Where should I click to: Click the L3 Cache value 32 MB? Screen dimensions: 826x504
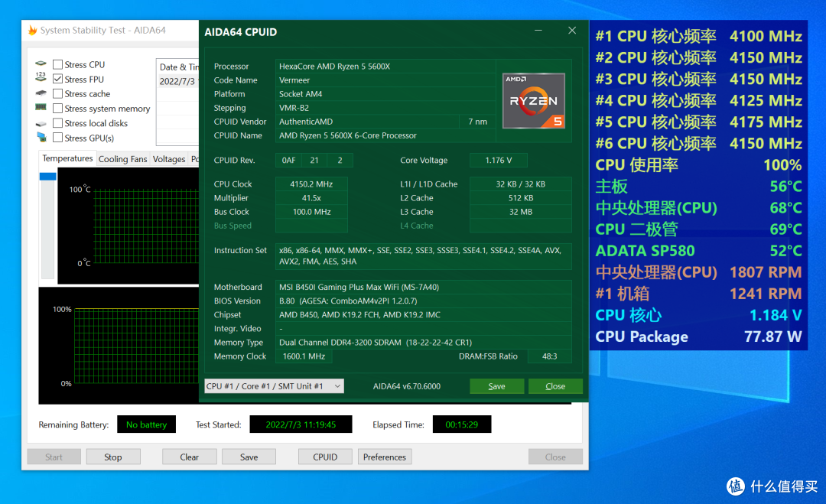click(x=521, y=212)
